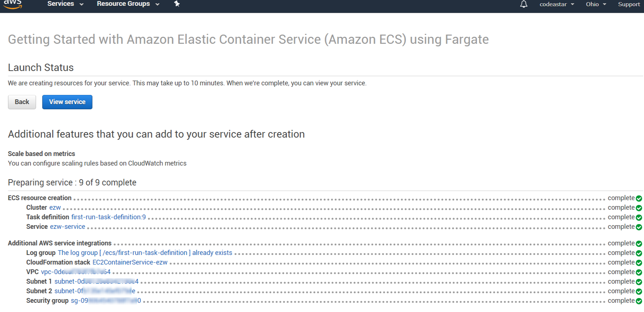644x312 pixels.
Task: Click the log group already exists link
Action: pos(145,253)
